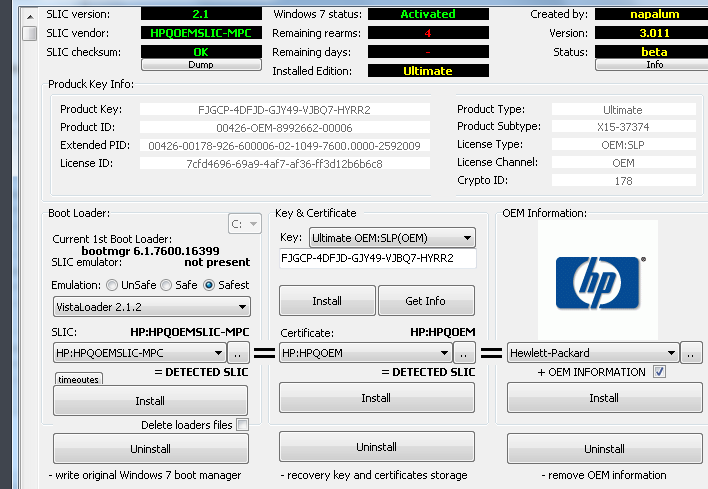Click the scroll up arrow on left scrollbar

click(x=30, y=17)
